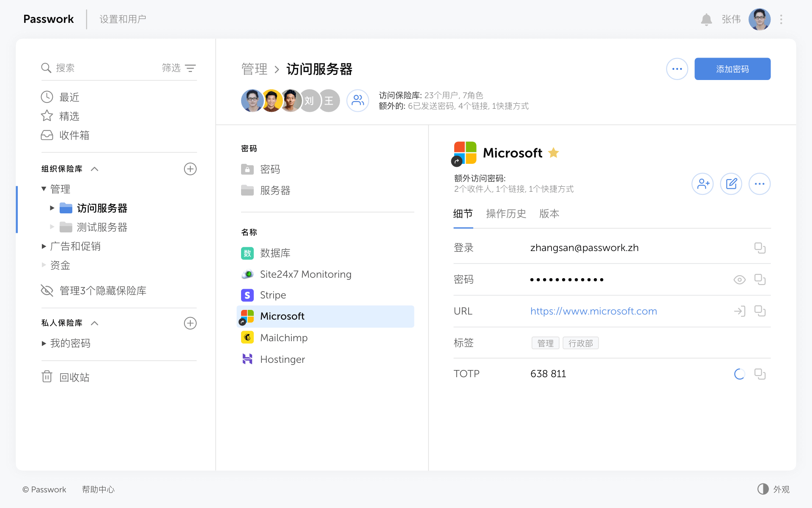Open the 收件箱 inbox

(65, 135)
